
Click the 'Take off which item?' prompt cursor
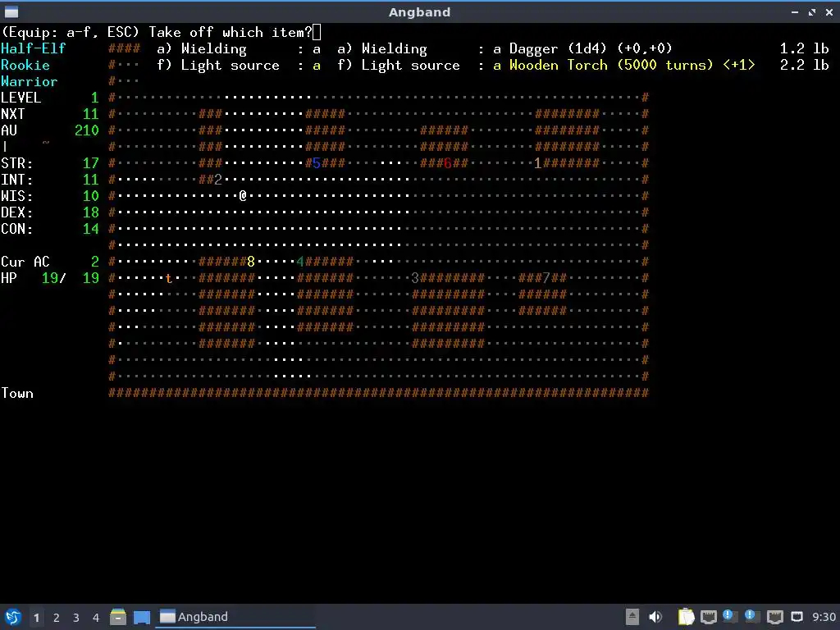[317, 32]
